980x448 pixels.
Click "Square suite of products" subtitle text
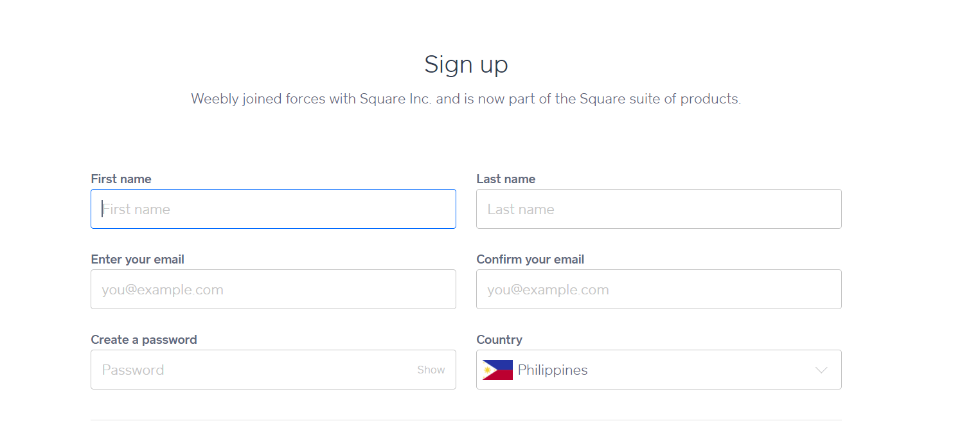click(660, 99)
